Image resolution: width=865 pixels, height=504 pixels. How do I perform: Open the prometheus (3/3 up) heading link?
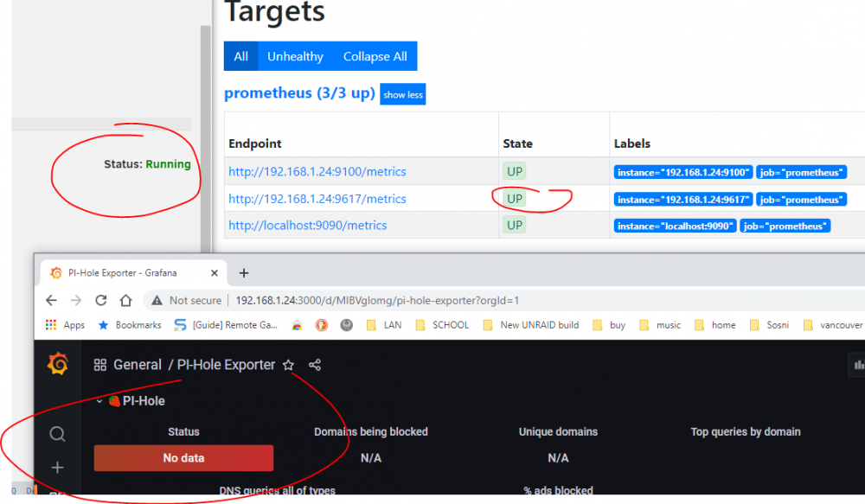(299, 93)
